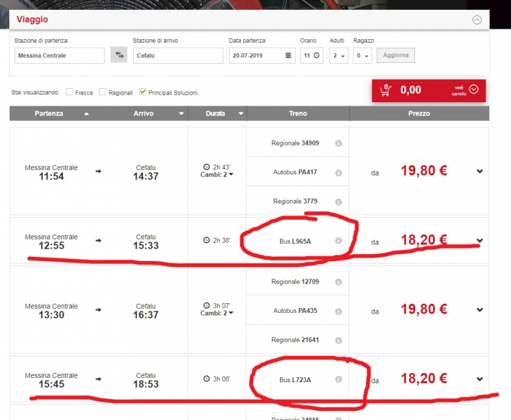Click the vedi carrello link

coord(459,90)
